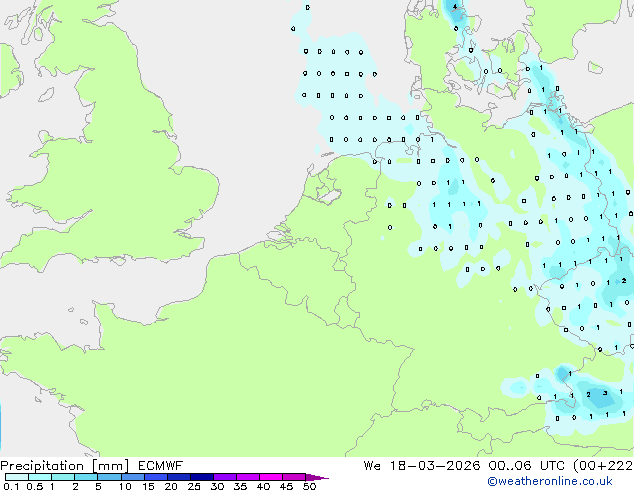Select the 20–25 mm dark blue swatch
Image resolution: width=634 pixels, height=490 pixels.
click(178, 477)
